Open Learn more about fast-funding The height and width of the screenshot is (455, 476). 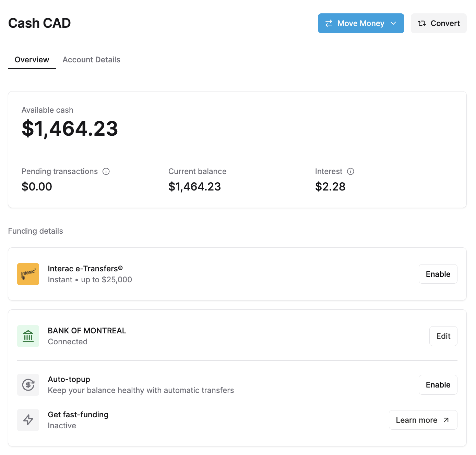click(x=417, y=420)
